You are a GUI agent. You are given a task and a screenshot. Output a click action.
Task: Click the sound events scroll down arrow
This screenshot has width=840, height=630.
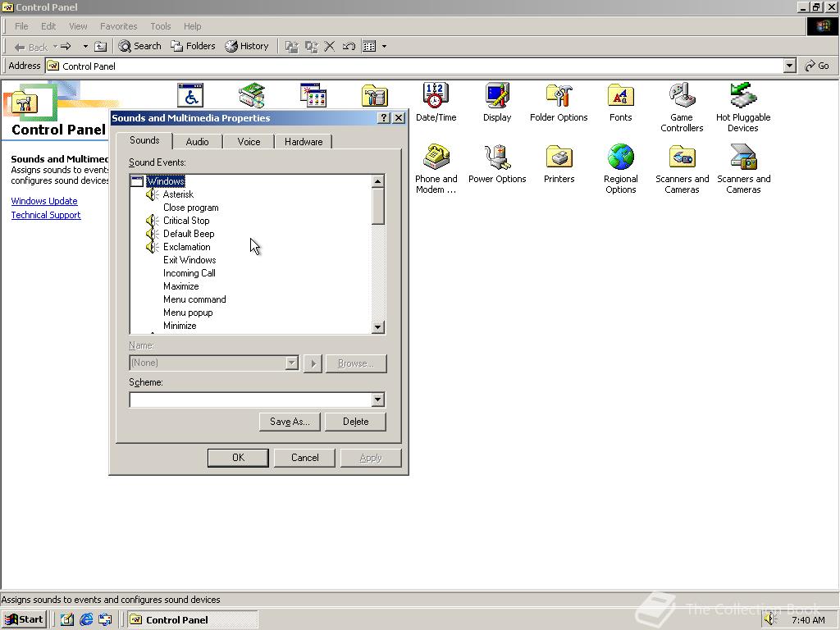tap(377, 326)
